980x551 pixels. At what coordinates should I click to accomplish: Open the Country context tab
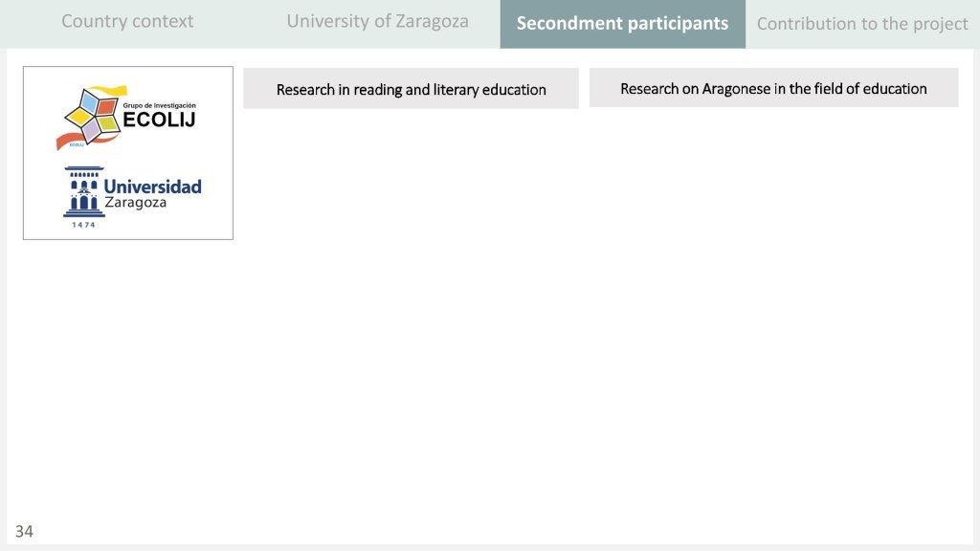tap(127, 21)
